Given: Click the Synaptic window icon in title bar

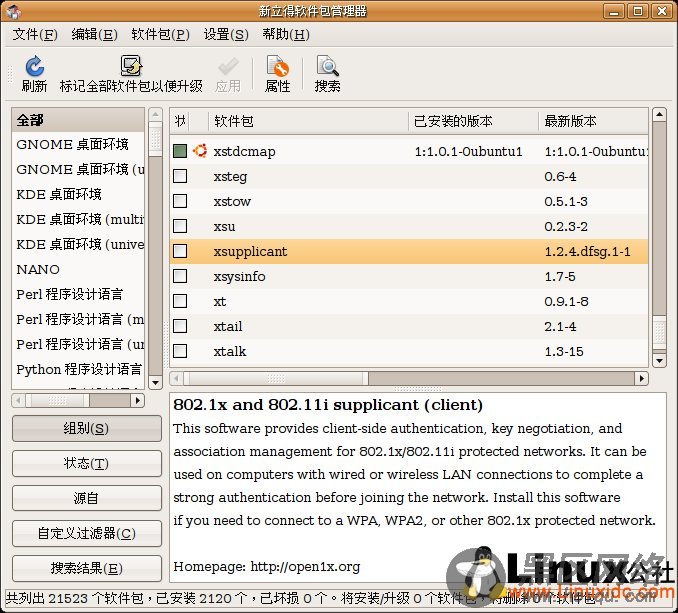Looking at the screenshot, I should coord(13,11).
